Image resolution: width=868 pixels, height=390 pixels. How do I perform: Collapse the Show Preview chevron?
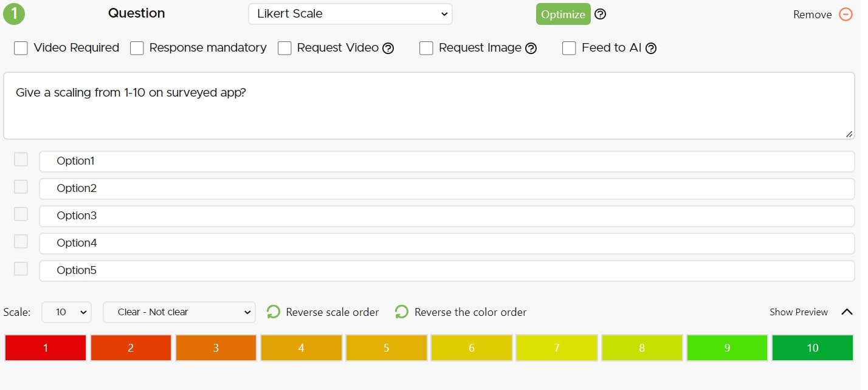[847, 312]
